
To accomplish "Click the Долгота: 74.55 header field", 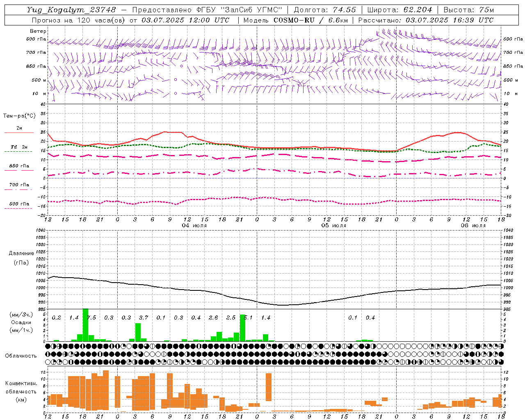I will tap(325, 10).
